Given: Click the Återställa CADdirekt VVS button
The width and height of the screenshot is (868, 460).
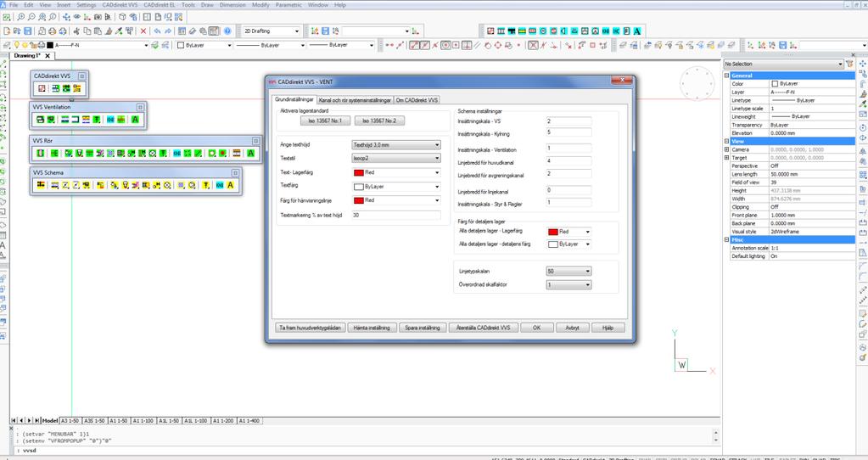Looking at the screenshot, I should coord(484,328).
